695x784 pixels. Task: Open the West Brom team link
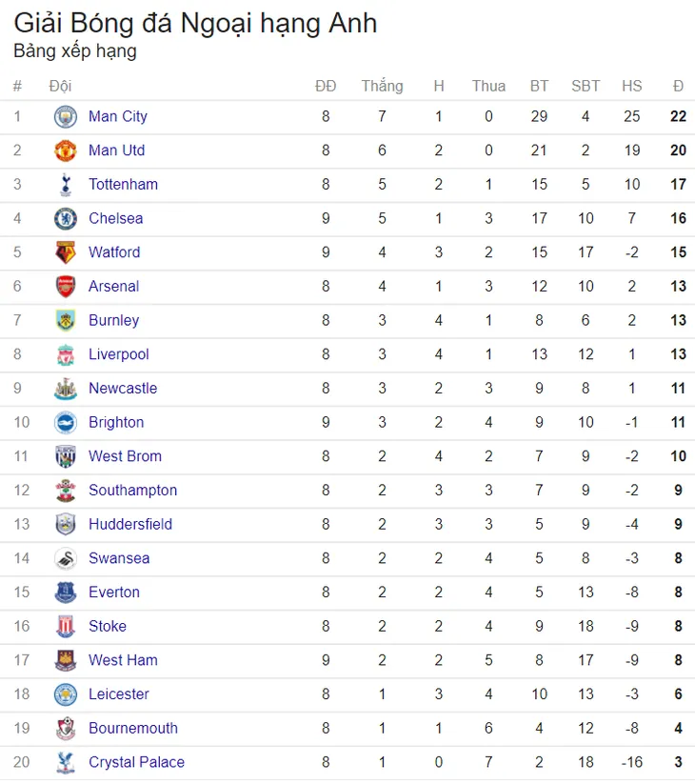point(125,456)
